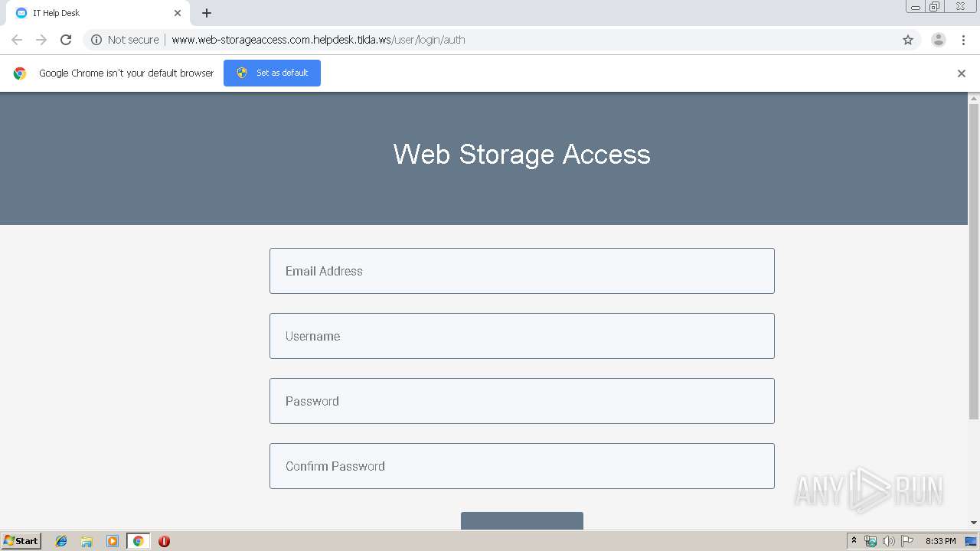The height and width of the screenshot is (551, 980).
Task: Open the red Opera taskbar icon
Action: (164, 541)
